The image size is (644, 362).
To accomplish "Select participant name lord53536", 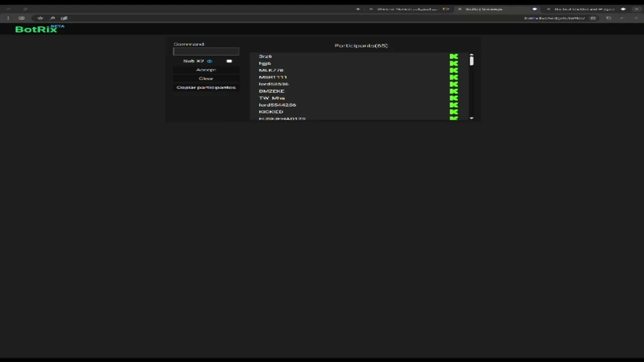I will pos(274,84).
